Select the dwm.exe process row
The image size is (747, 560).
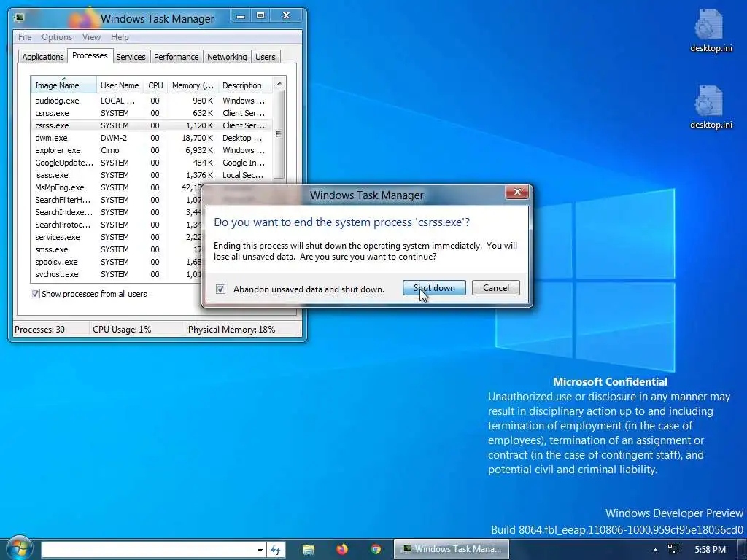[152, 138]
